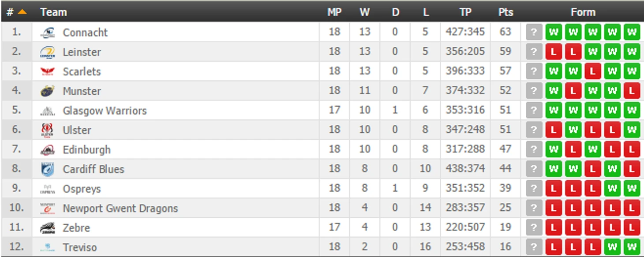Open Newport Gwent Dragons team link
The image size is (644, 257).
(x=120, y=209)
